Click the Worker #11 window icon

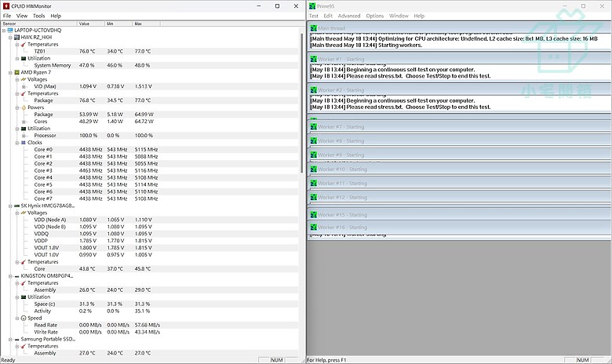(313, 184)
